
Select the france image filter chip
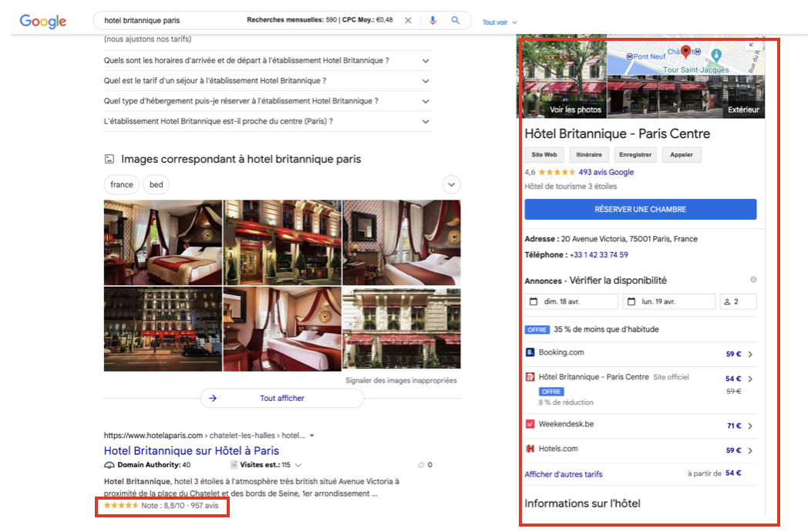(122, 184)
